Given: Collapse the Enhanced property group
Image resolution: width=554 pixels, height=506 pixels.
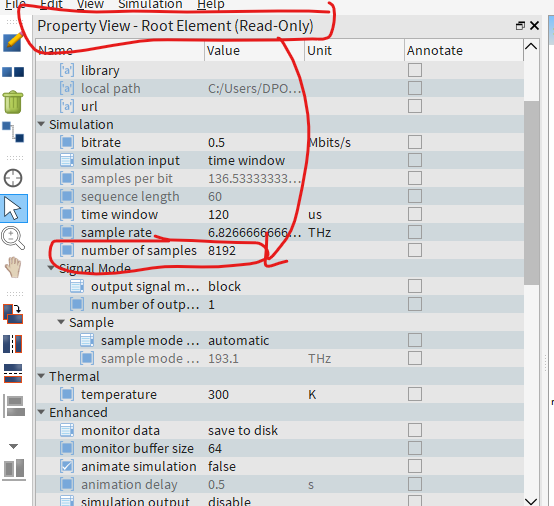Looking at the screenshot, I should click(x=41, y=412).
